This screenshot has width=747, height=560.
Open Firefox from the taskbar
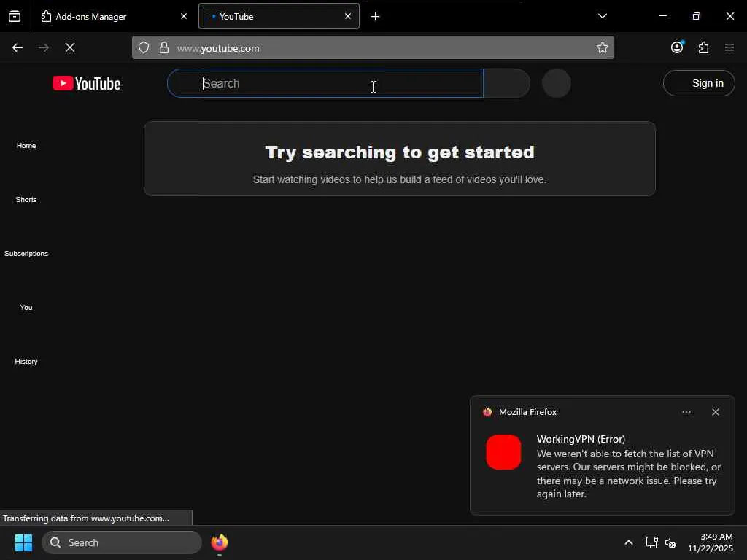click(x=219, y=542)
